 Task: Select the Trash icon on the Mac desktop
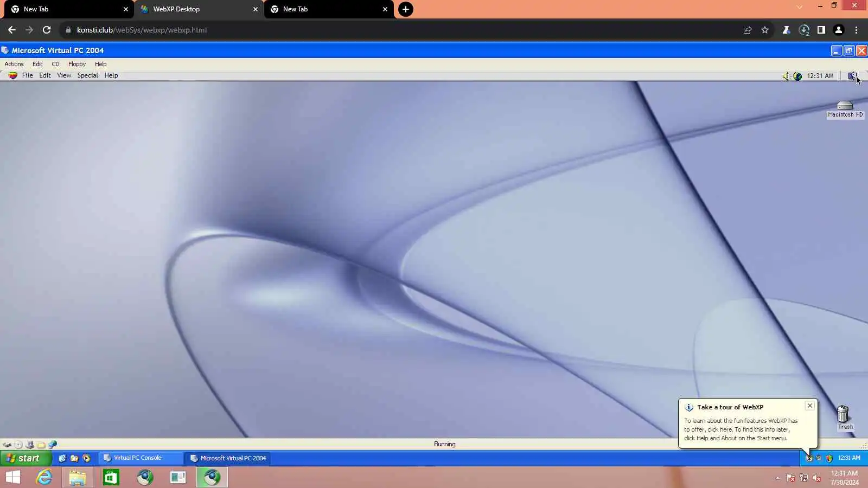843,418
